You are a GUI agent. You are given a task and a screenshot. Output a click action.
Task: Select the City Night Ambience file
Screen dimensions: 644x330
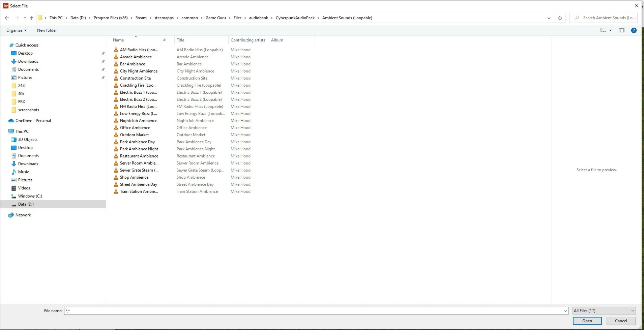pos(139,71)
